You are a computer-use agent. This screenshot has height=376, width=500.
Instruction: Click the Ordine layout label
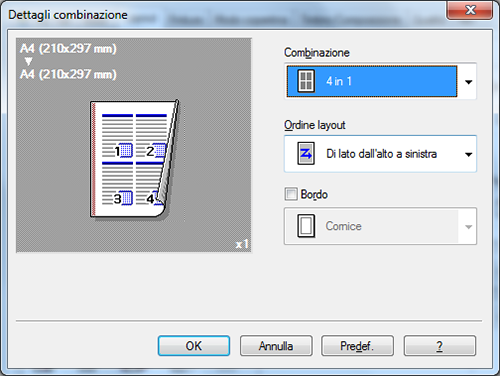(315, 125)
